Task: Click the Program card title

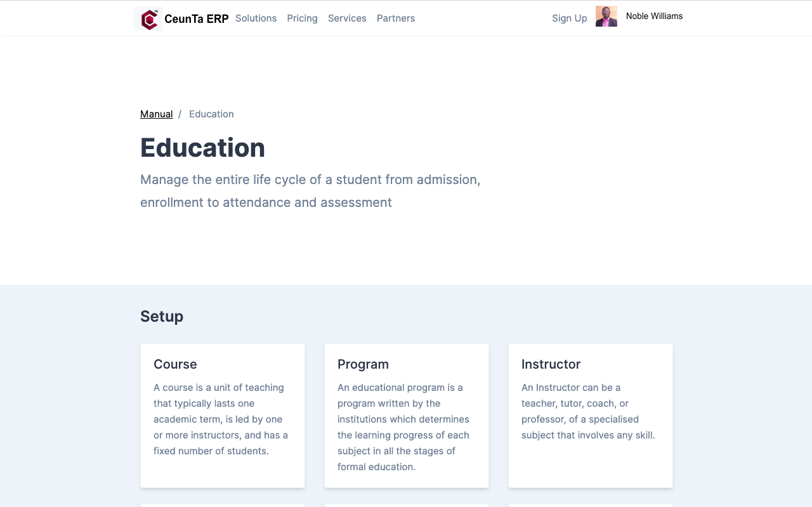Action: pyautogui.click(x=363, y=364)
